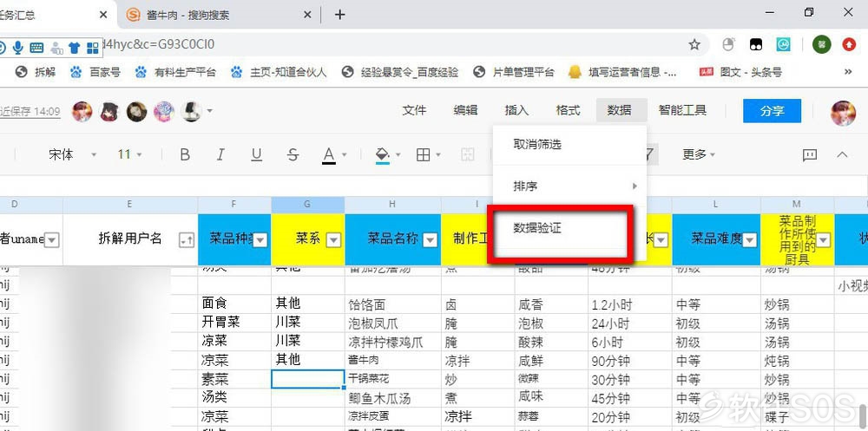Select the column G header
The image size is (868, 431).
308,205
